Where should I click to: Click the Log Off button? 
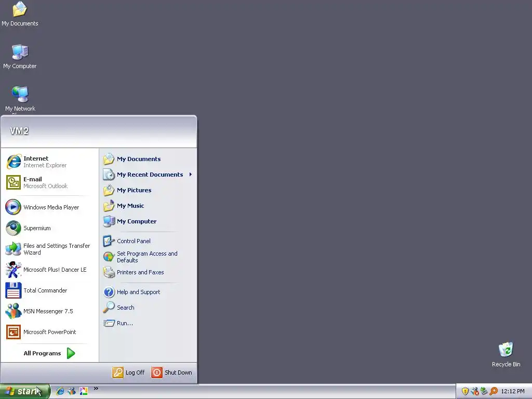pyautogui.click(x=129, y=373)
